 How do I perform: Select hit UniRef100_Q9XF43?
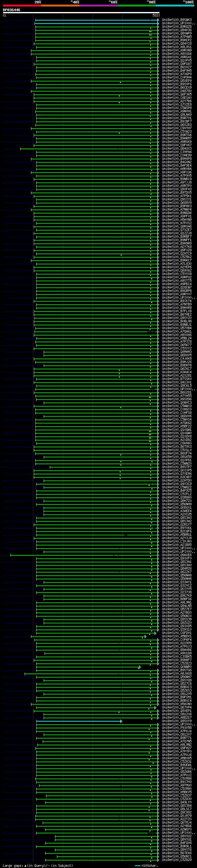[x=177, y=189]
